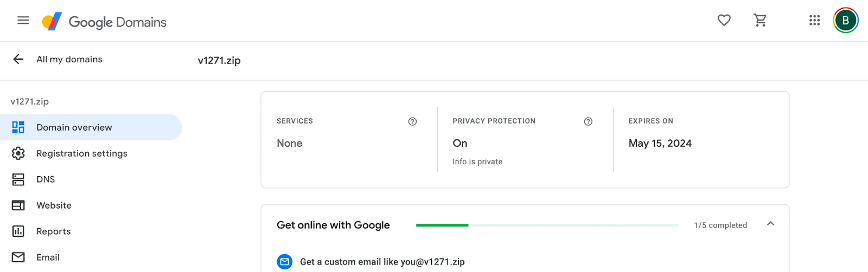Open the Website section
Image resolution: width=868 pixels, height=272 pixels.
[x=54, y=205]
